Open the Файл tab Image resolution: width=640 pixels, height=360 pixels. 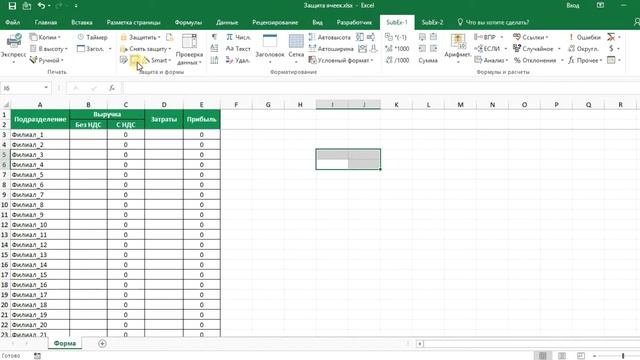[x=13, y=22]
